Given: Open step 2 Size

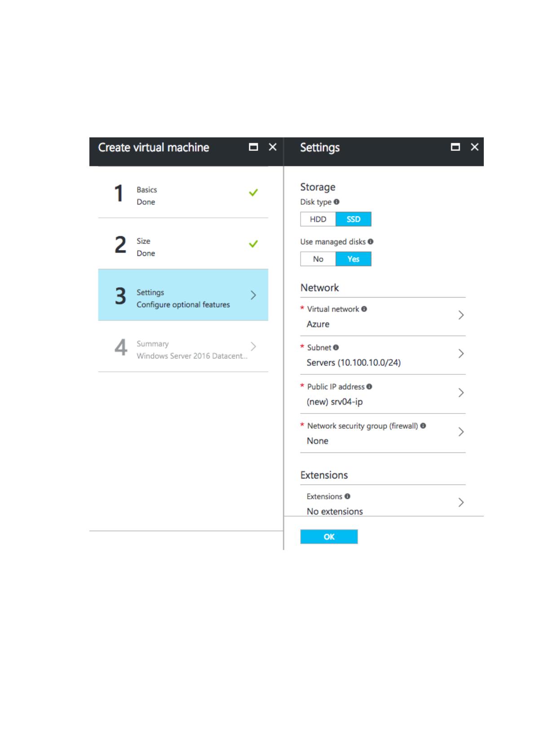Looking at the screenshot, I should (x=183, y=244).
